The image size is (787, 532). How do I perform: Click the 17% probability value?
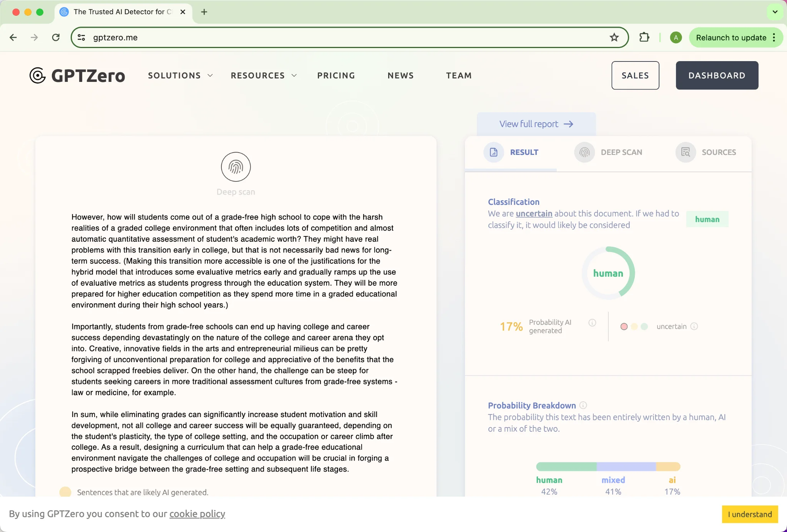511,326
